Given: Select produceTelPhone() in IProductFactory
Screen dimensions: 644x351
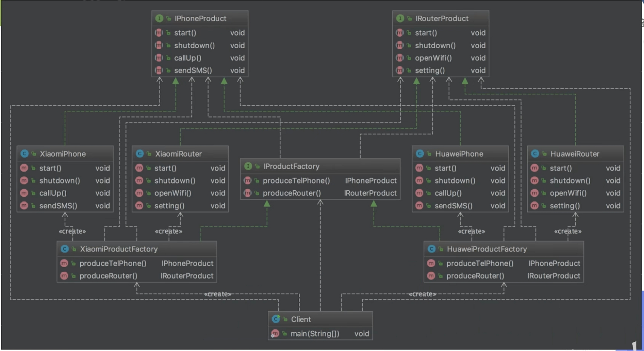Looking at the screenshot, I should pyautogui.click(x=296, y=181).
